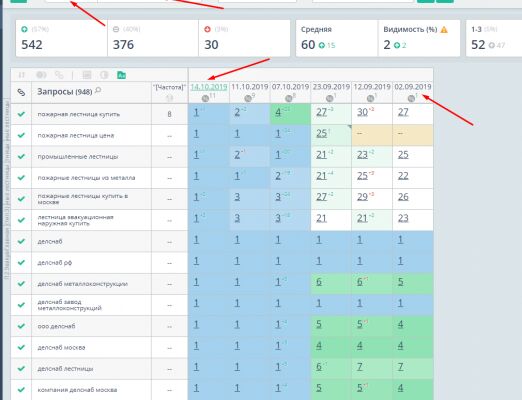Click the snapshot icon under 07.10.2019

pyautogui.click(x=289, y=98)
